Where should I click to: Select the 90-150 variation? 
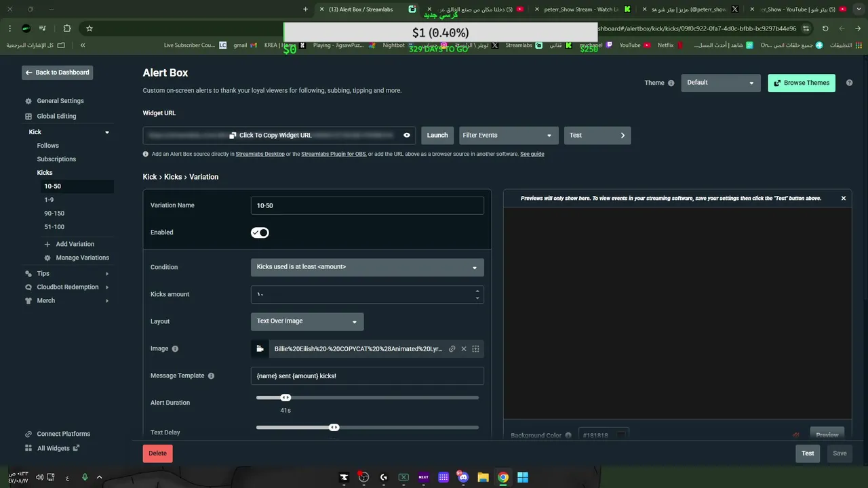click(x=54, y=213)
